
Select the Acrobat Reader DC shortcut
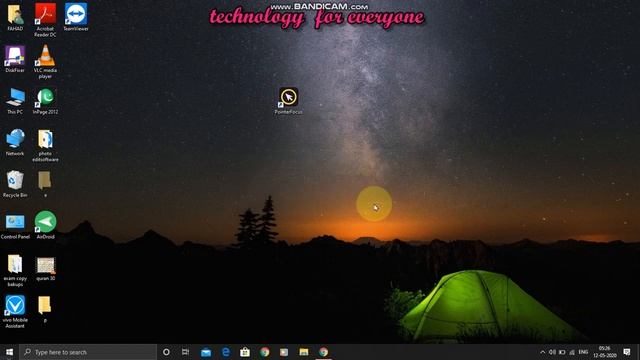pos(45,20)
